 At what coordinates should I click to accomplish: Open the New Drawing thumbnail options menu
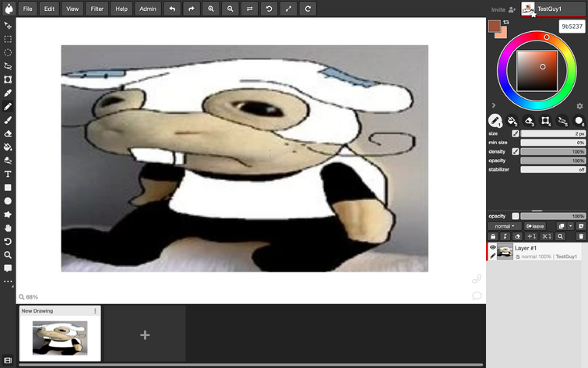point(95,311)
